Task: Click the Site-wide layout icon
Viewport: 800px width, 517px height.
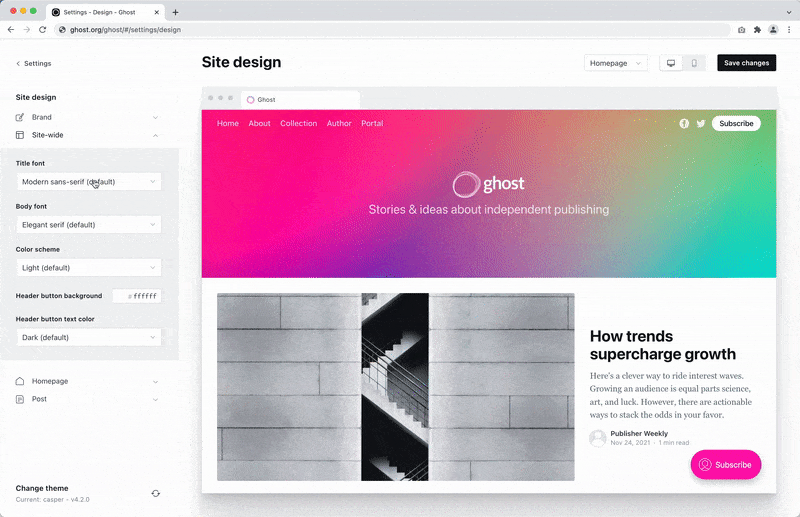Action: point(20,135)
